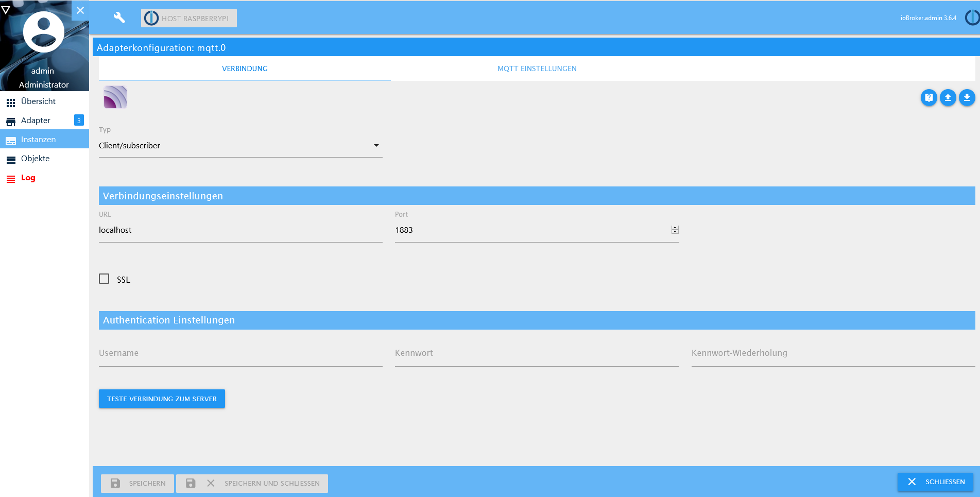Click the Übersicht grid icon

click(11, 102)
